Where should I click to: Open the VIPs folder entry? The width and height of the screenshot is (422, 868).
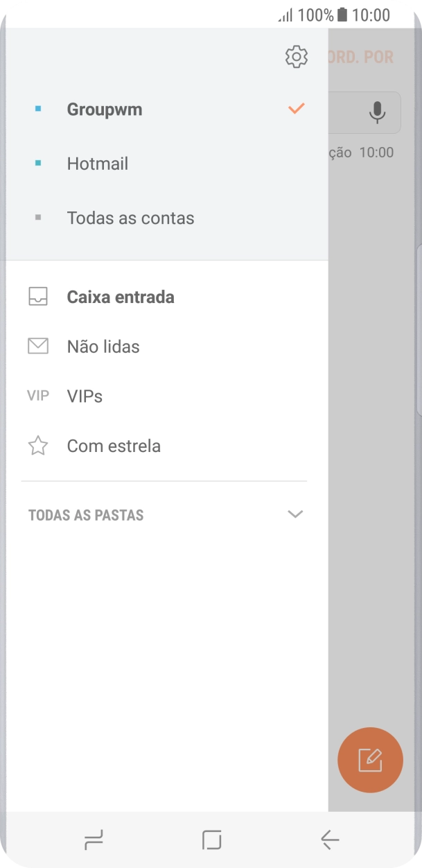85,395
